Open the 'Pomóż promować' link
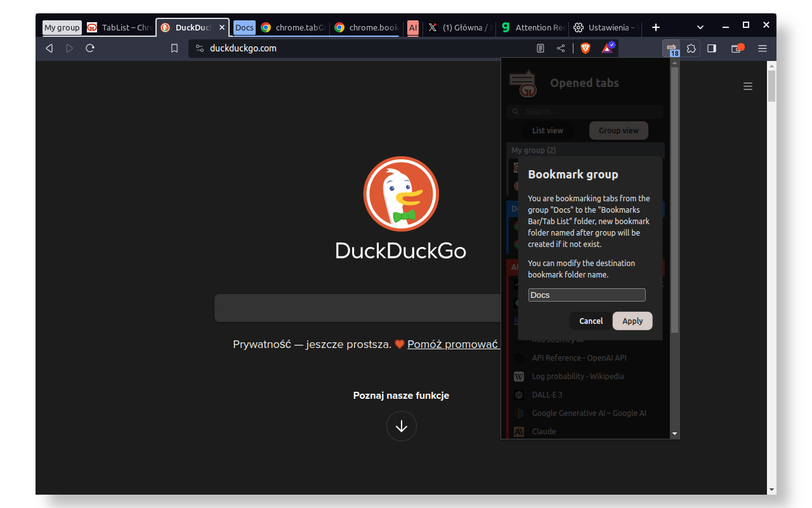The height and width of the screenshot is (508, 812). 453,344
